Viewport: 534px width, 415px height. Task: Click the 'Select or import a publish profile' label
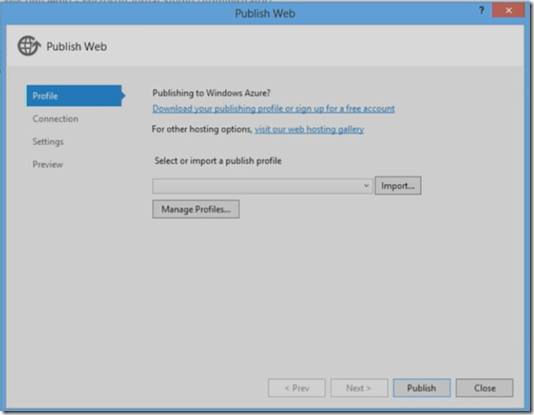pyautogui.click(x=218, y=161)
